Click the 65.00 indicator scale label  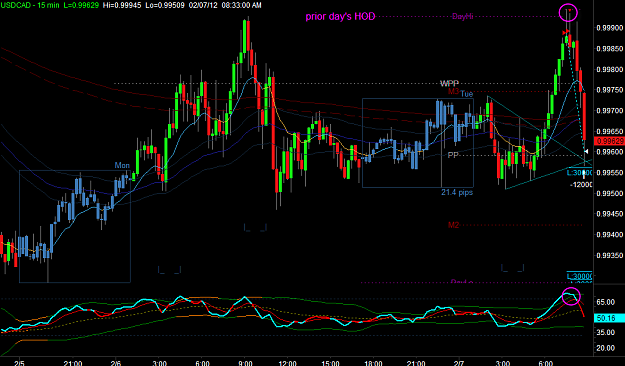click(605, 302)
